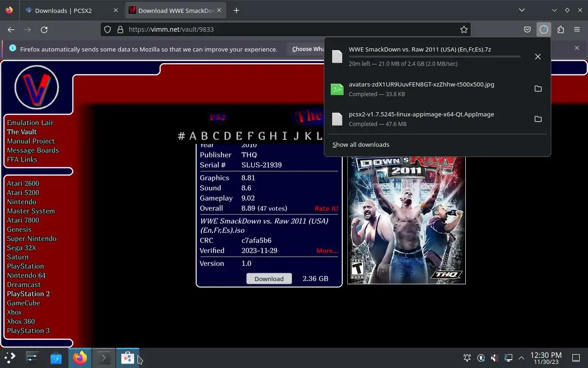Open the Firefox hamburger application menu
The image size is (588, 368).
[x=577, y=29]
